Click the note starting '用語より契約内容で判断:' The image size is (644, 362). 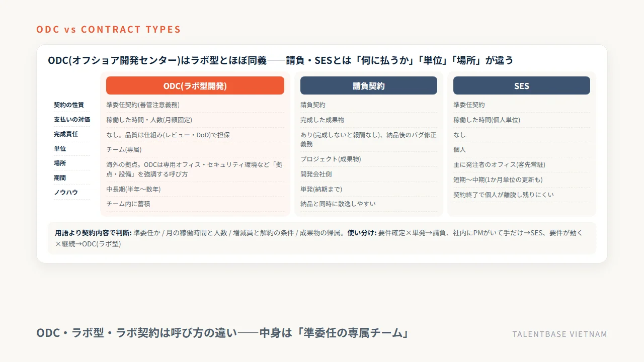(322, 238)
